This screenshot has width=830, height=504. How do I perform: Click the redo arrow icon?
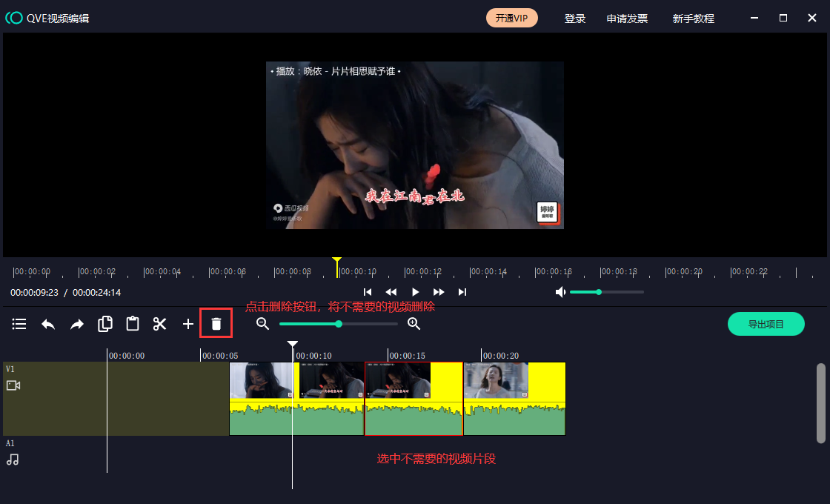[x=77, y=324]
